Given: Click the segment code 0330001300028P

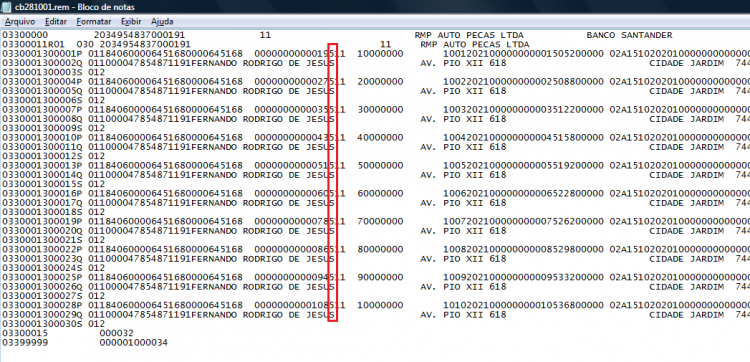Looking at the screenshot, I should coord(43,305).
